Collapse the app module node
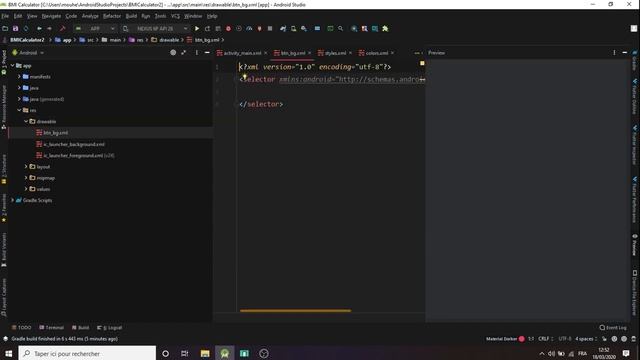This screenshot has width=640, height=360. click(13, 65)
